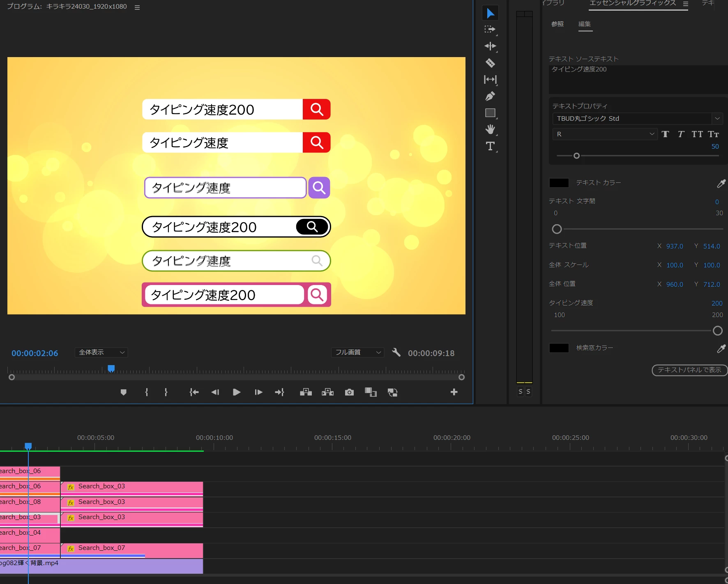Select the Razor tool
Viewport: 728px width, 584px height.
pyautogui.click(x=490, y=63)
